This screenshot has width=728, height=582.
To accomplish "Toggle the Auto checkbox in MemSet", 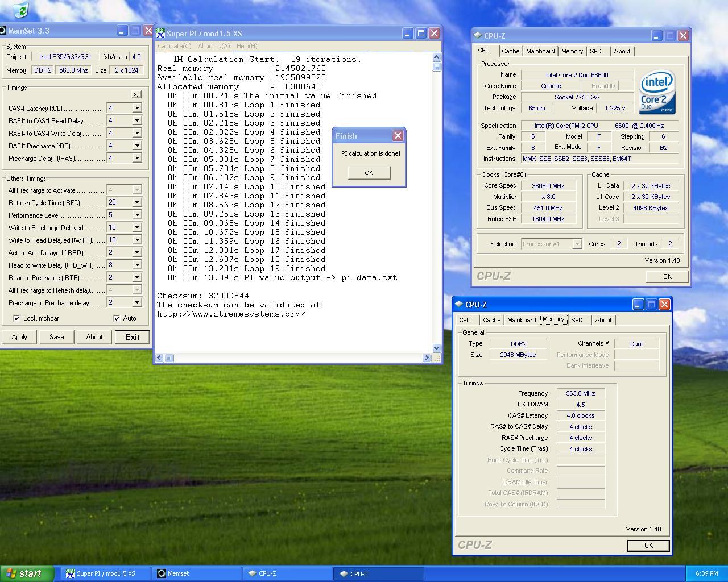I will (117, 318).
